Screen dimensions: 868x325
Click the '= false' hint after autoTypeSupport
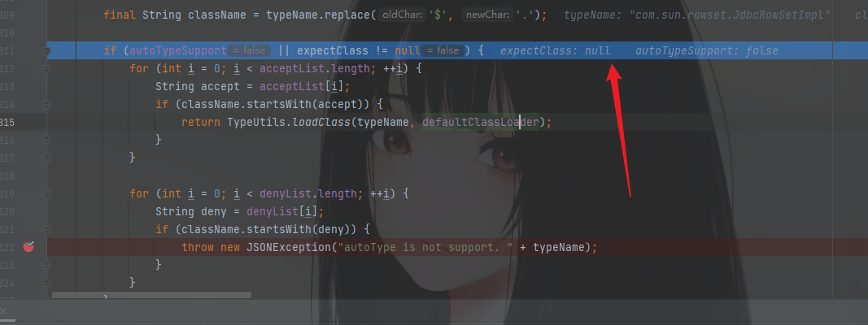coord(249,51)
